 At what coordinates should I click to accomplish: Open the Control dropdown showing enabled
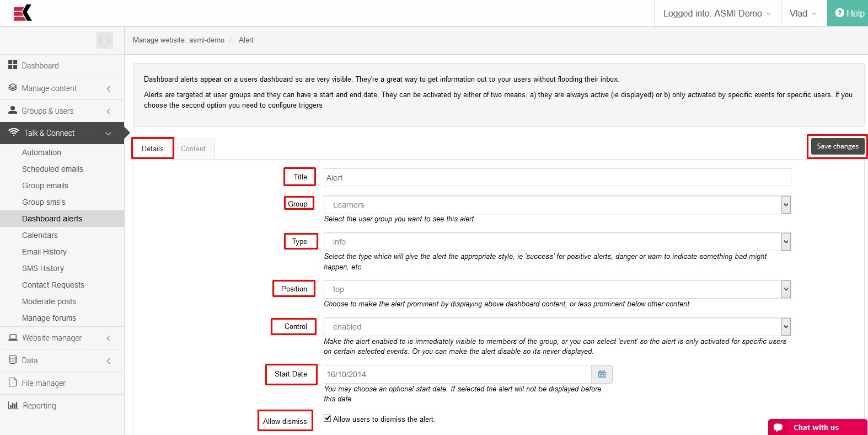click(x=557, y=327)
